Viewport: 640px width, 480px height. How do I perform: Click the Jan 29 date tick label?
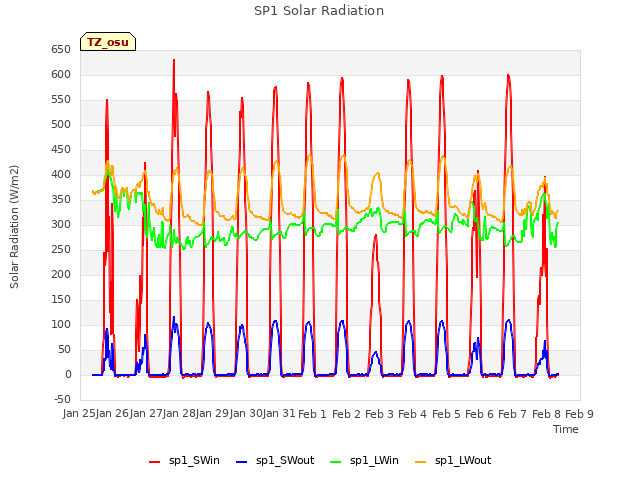click(x=213, y=414)
